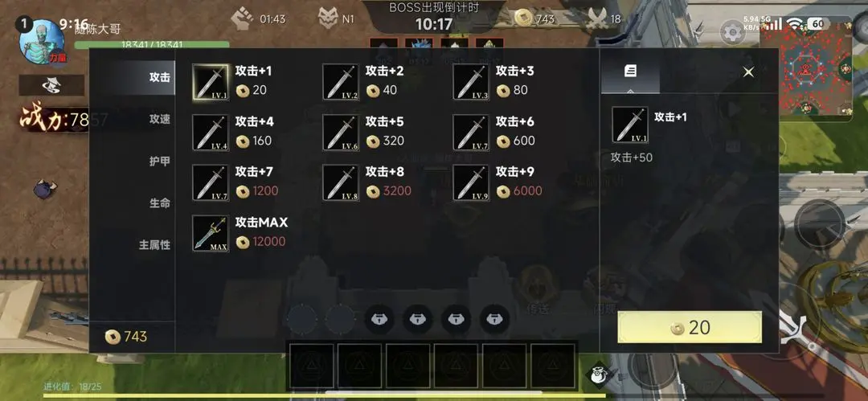Close the shop panel with X
The height and width of the screenshot is (401, 868).
pyautogui.click(x=748, y=72)
